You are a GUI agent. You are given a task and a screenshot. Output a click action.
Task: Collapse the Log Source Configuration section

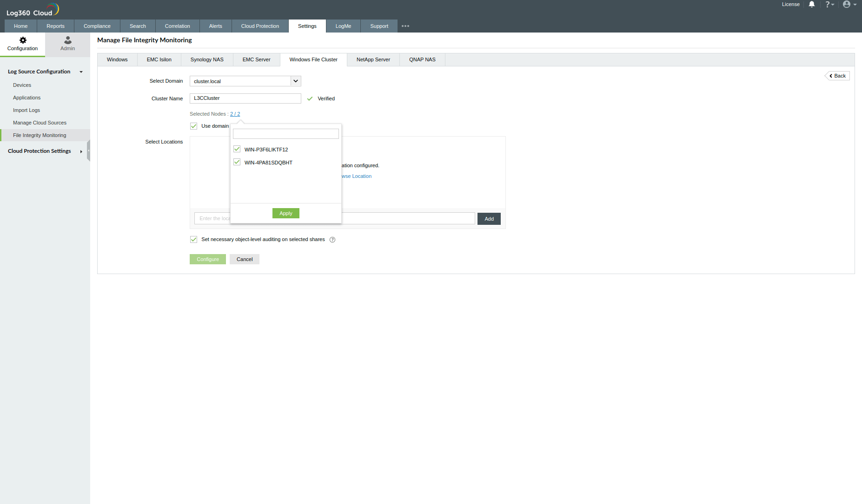pyautogui.click(x=81, y=72)
